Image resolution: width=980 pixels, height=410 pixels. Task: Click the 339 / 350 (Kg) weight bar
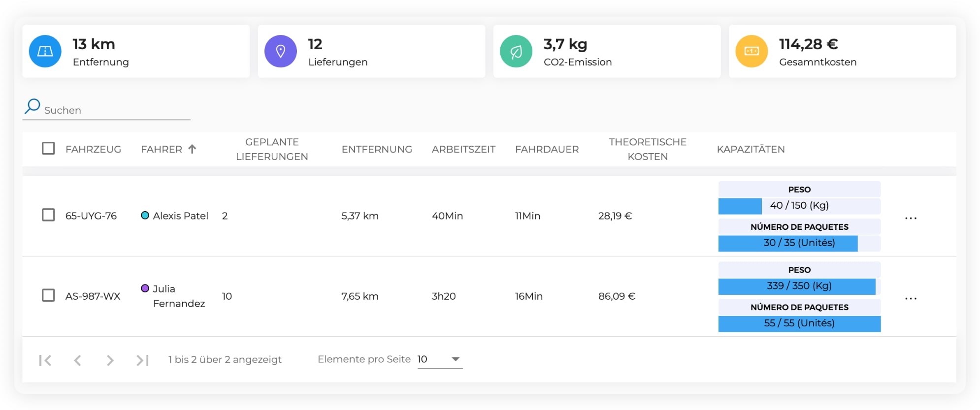pos(799,286)
